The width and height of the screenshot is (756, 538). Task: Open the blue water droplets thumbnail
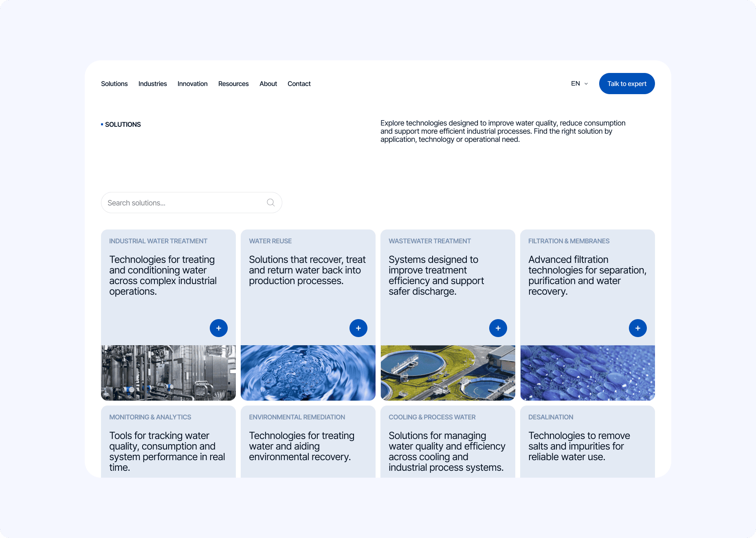coord(587,373)
